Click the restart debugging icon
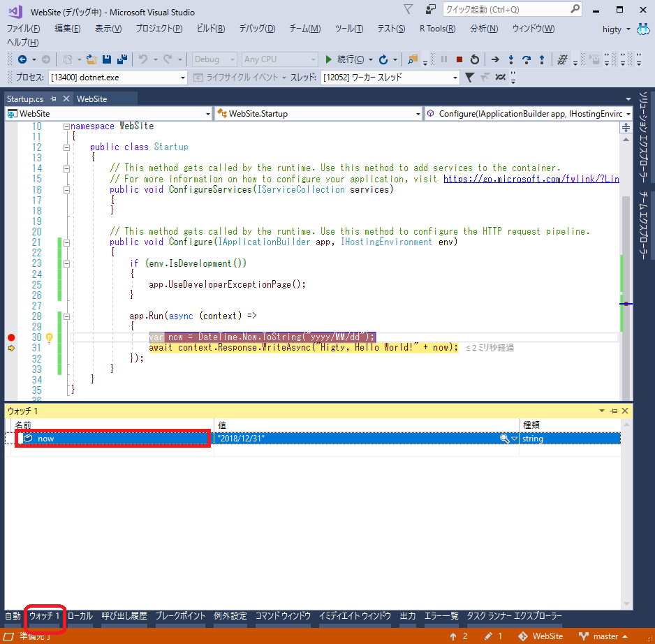Screen dimensions: 655x644 point(474,59)
